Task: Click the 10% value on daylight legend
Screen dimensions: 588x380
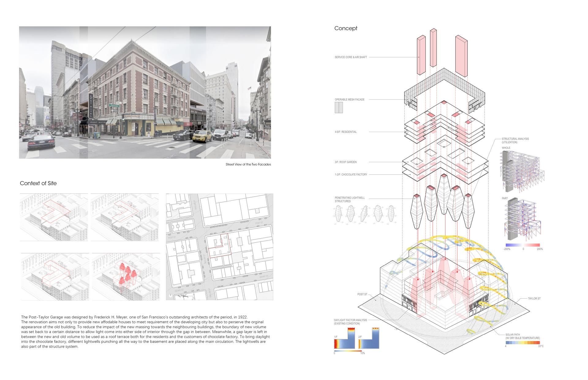Action: point(363,353)
